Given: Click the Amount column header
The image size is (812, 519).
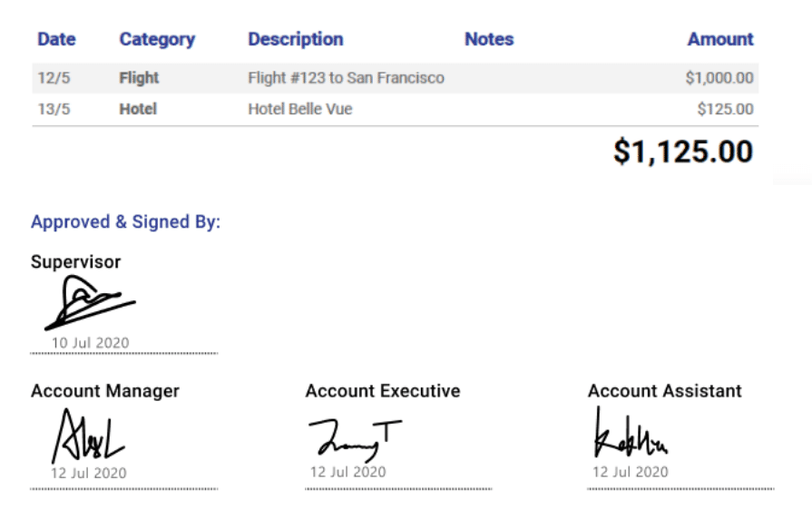Looking at the screenshot, I should (x=720, y=39).
